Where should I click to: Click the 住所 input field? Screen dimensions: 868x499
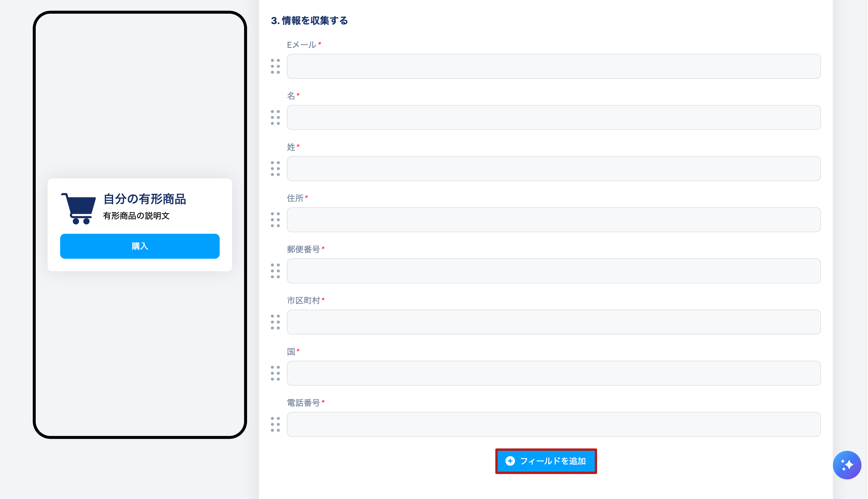554,220
